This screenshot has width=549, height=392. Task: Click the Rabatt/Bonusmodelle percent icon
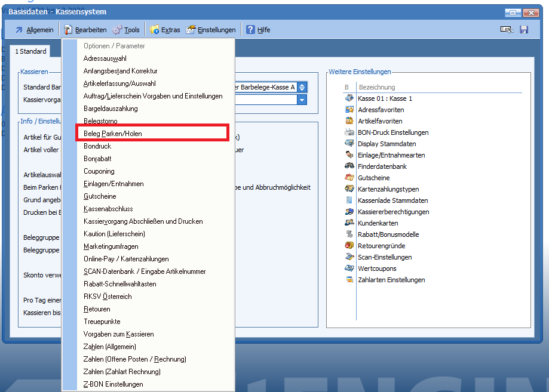(x=349, y=234)
